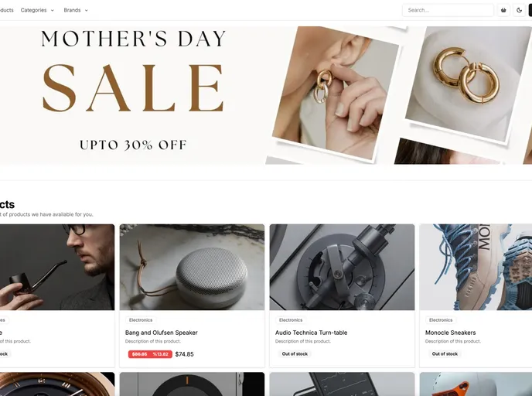Click the Bang and Olufsen speaker image
This screenshot has height=396, width=532.
coord(192,267)
